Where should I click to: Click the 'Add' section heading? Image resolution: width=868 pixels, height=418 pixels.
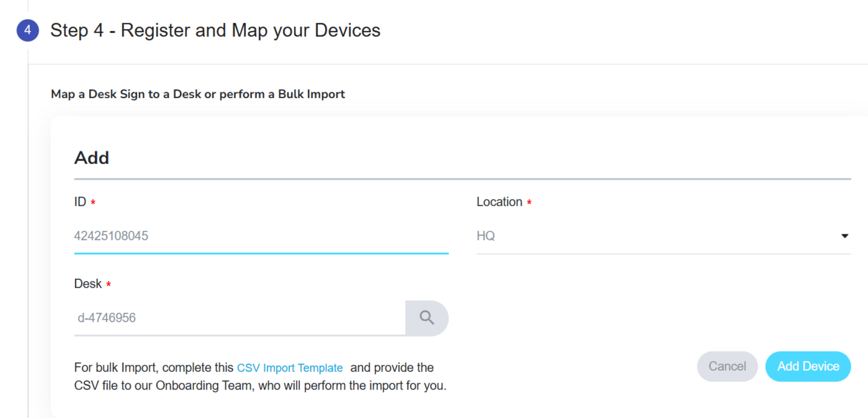[x=92, y=158]
